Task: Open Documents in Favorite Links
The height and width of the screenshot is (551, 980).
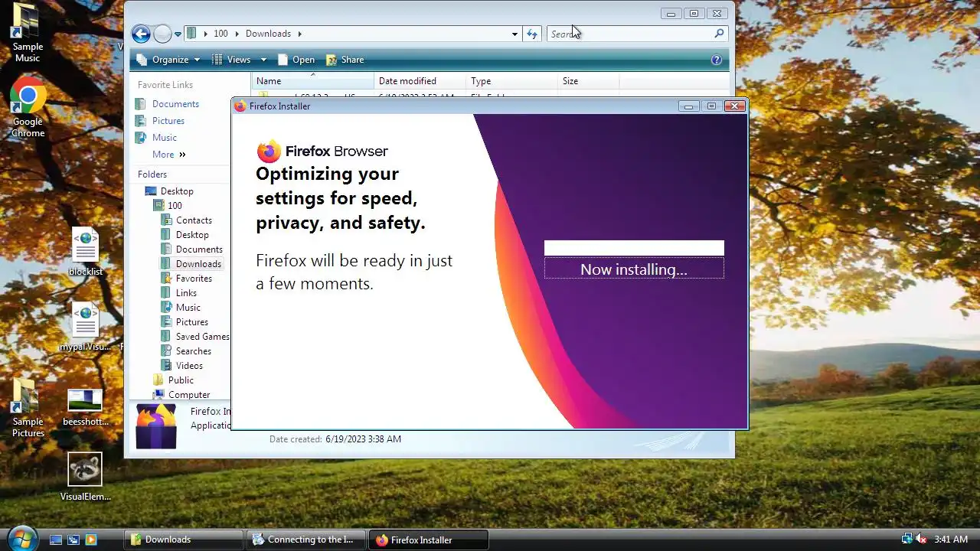Action: pyautogui.click(x=175, y=104)
